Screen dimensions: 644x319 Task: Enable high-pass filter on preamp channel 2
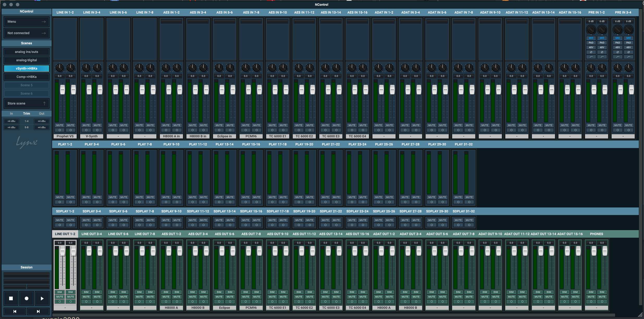click(x=602, y=57)
